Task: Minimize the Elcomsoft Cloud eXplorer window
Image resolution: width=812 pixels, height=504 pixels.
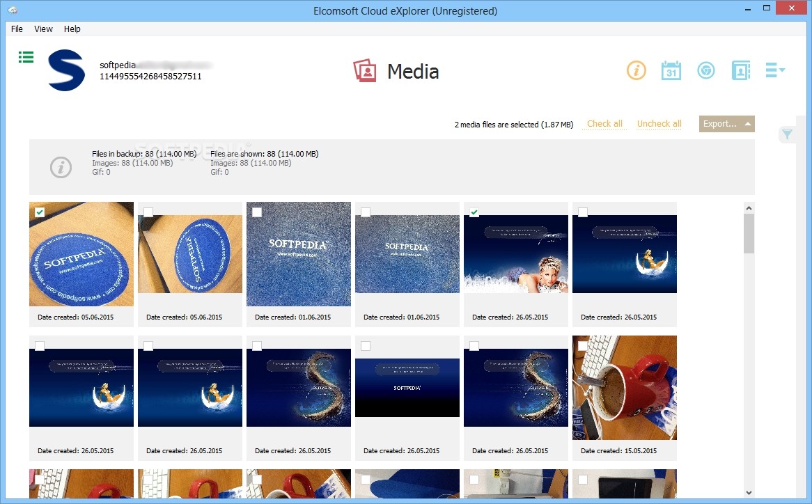Action: pyautogui.click(x=748, y=9)
